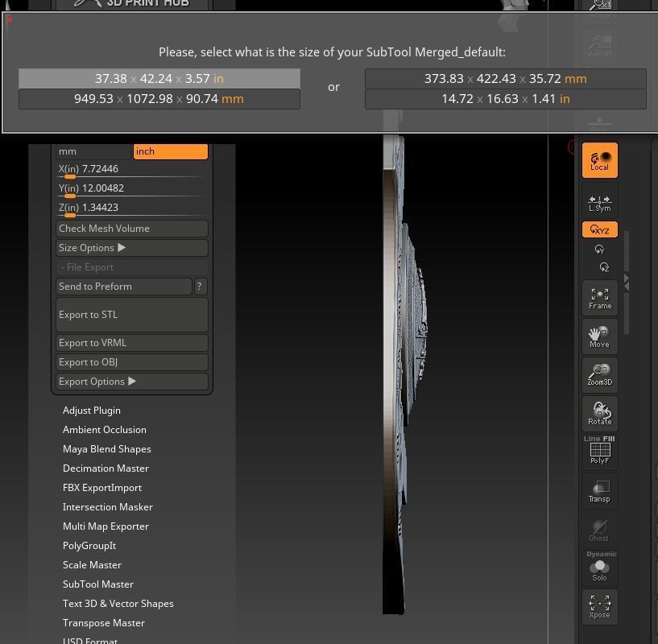The image size is (658, 644).
Task: Open the Intersection Masker plugin
Action: [107, 507]
